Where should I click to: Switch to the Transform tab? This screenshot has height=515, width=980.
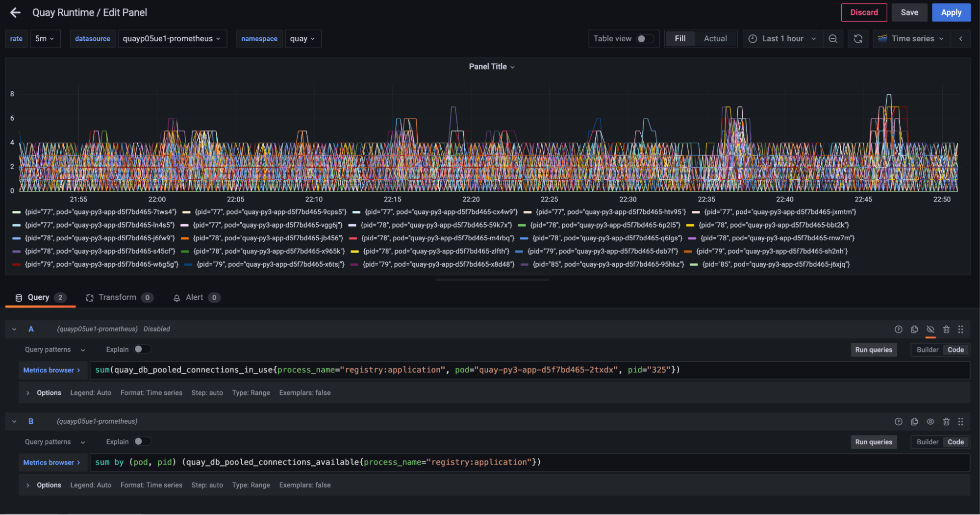(118, 298)
